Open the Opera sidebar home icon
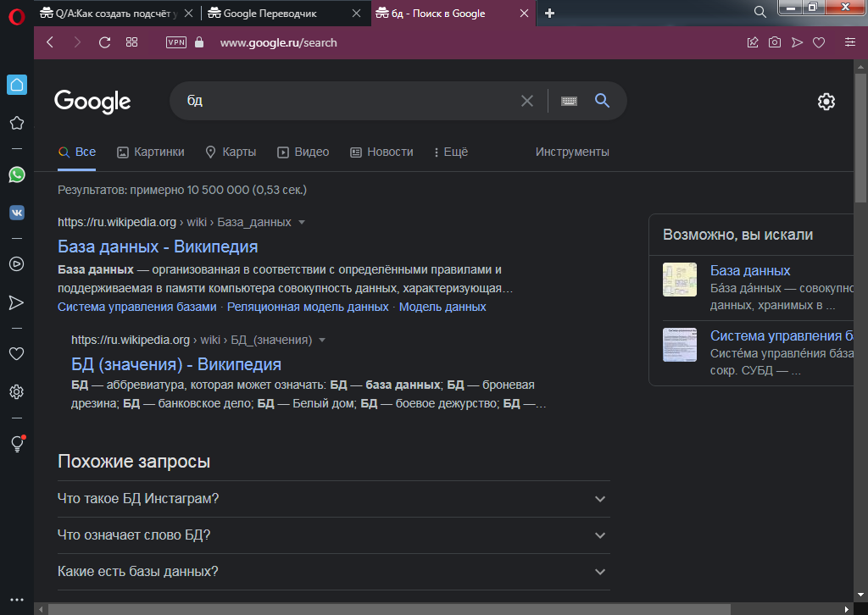Image resolution: width=868 pixels, height=615 pixels. click(x=17, y=85)
